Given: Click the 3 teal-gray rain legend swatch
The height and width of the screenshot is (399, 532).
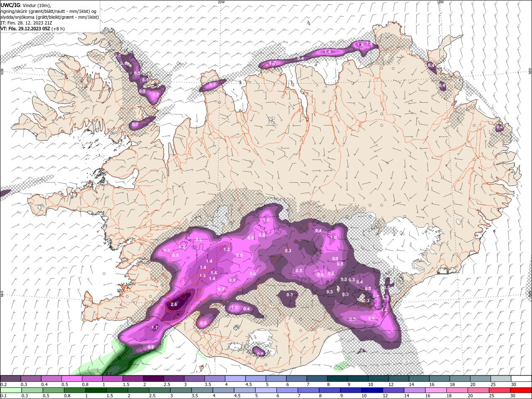Looking at the screenshot, I should 181,390.
